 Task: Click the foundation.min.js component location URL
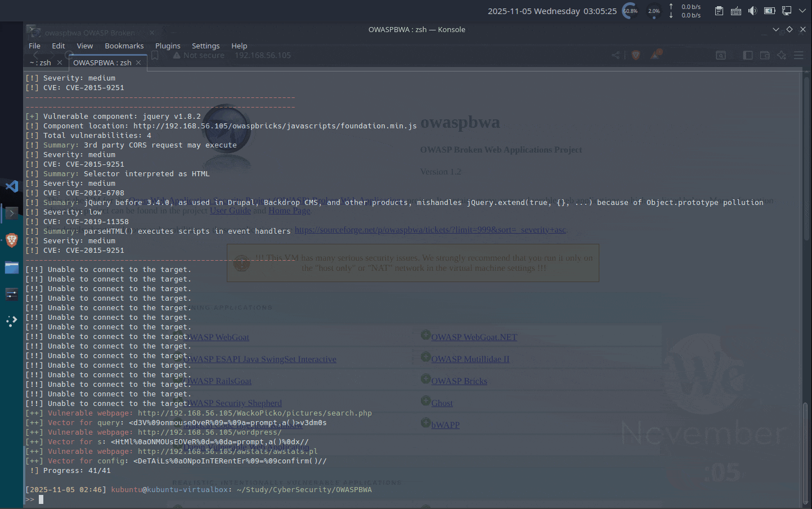tap(275, 126)
